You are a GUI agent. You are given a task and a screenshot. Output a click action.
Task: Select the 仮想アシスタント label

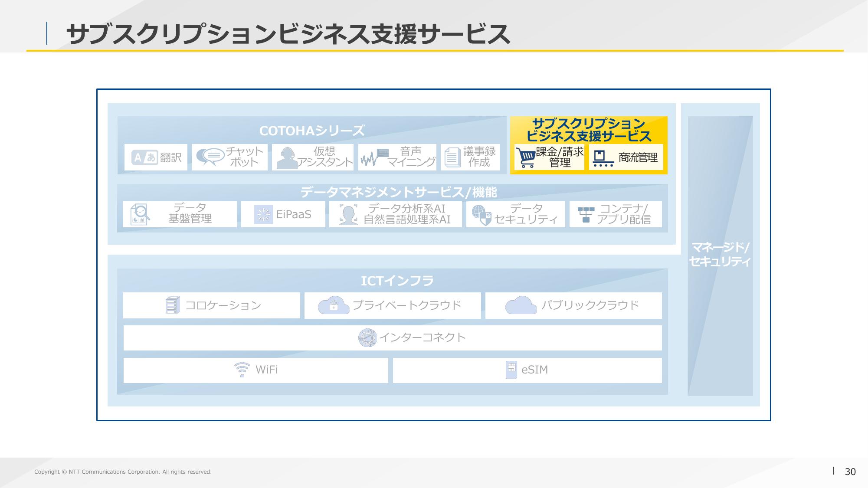tap(324, 157)
